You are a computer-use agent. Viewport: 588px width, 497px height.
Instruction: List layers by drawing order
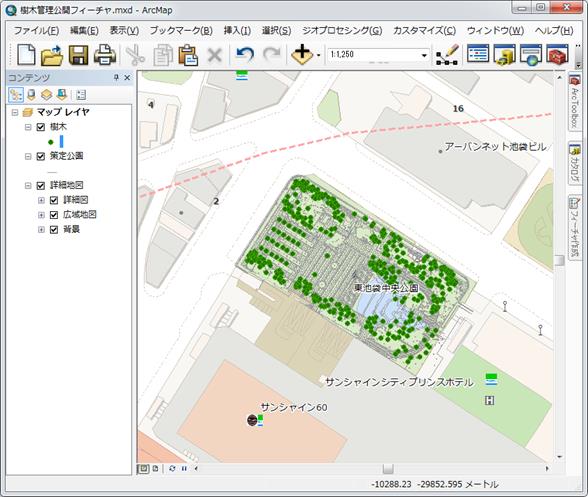click(16, 95)
